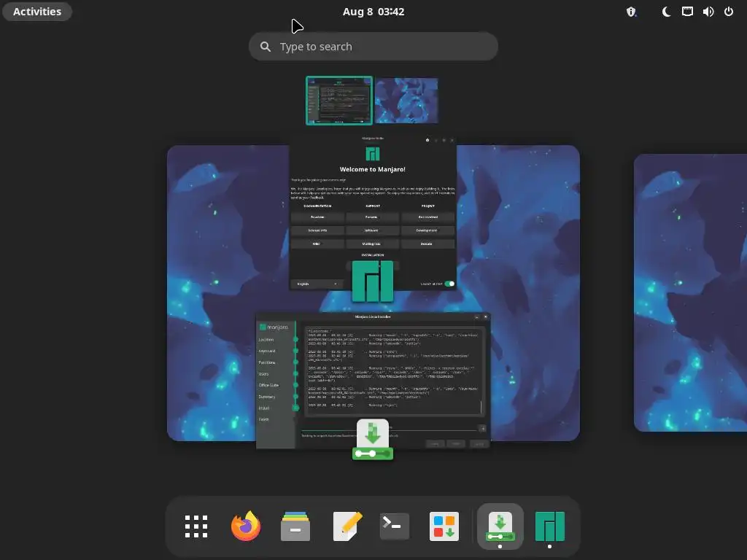Select the Users step in the Installer sidebar
Screen dimensions: 747x560
(x=263, y=374)
